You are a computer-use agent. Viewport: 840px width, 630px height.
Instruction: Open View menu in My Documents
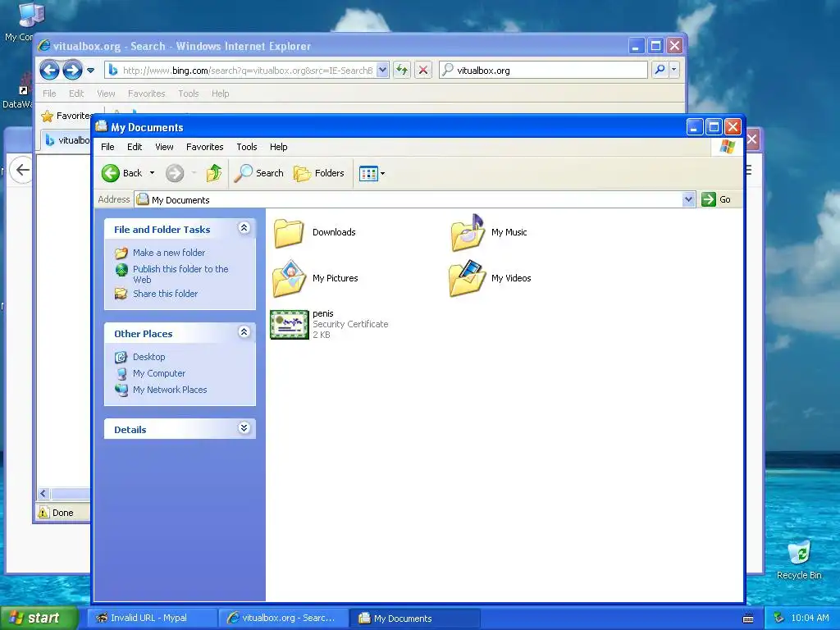(164, 147)
